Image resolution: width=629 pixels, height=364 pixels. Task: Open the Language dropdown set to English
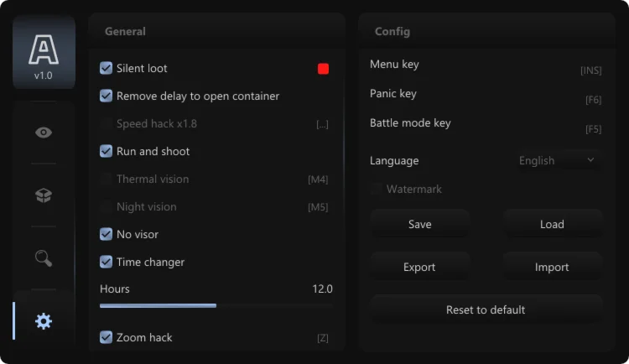click(x=558, y=160)
